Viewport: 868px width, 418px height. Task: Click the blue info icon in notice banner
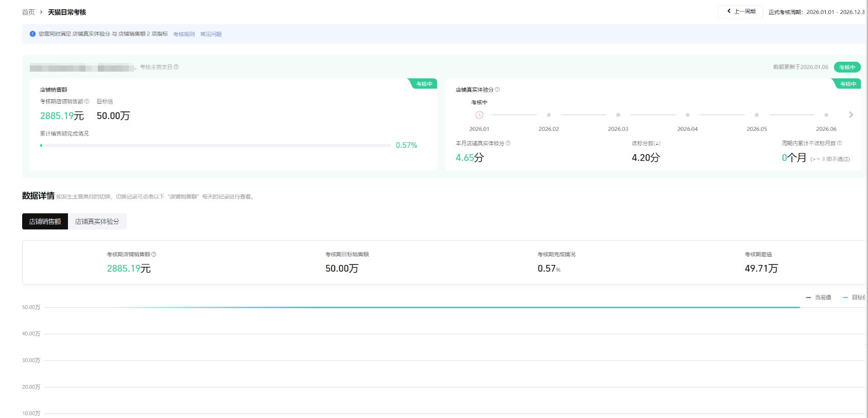pos(32,34)
